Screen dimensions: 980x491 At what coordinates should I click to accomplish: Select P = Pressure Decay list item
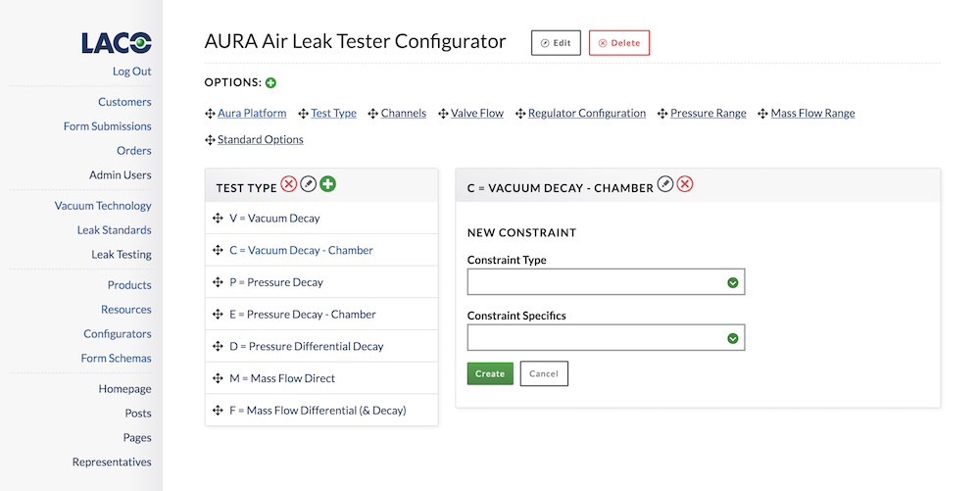321,282
